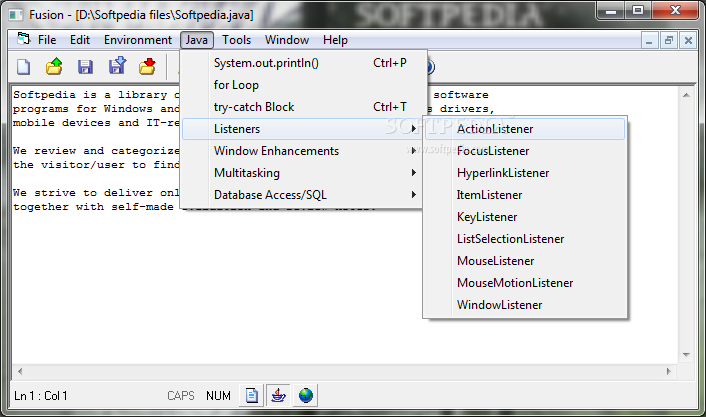The image size is (706, 417).
Task: Choose FocusListener from the submenu
Action: click(x=525, y=151)
